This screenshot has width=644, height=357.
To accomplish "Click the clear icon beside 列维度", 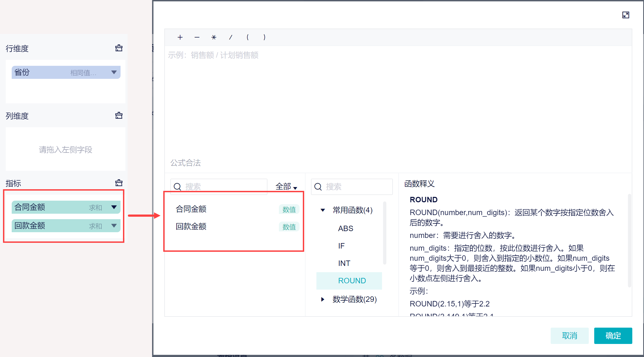I will [119, 116].
